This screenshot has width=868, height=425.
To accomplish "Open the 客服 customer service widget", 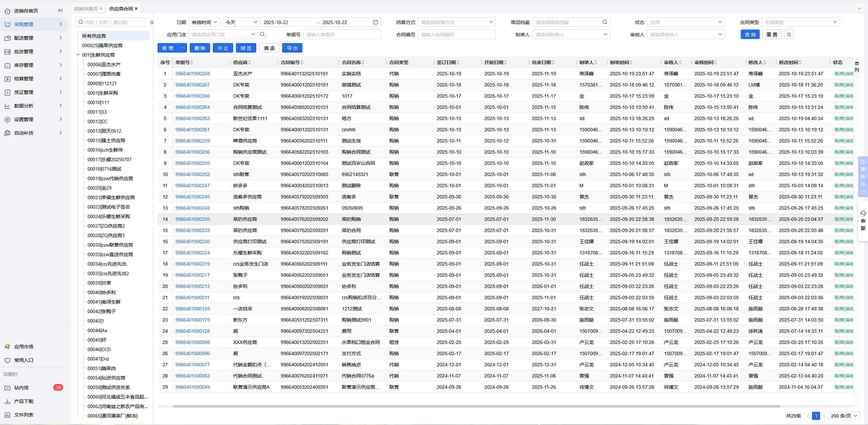I will click(863, 220).
